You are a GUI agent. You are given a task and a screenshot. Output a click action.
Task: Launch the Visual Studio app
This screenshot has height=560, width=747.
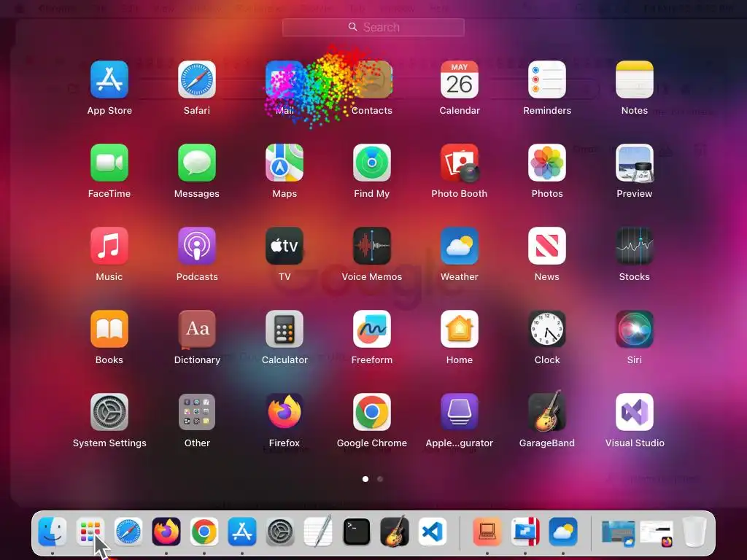coord(635,412)
